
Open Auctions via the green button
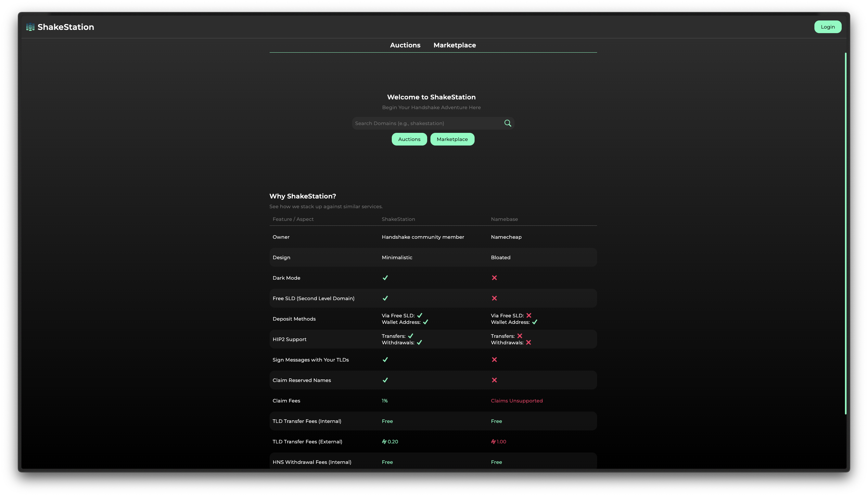tap(409, 139)
